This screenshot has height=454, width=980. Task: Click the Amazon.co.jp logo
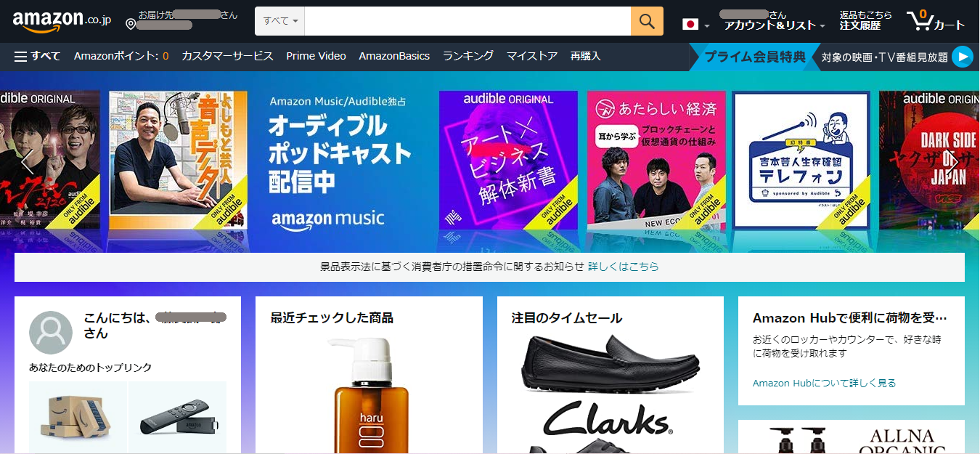pyautogui.click(x=62, y=21)
